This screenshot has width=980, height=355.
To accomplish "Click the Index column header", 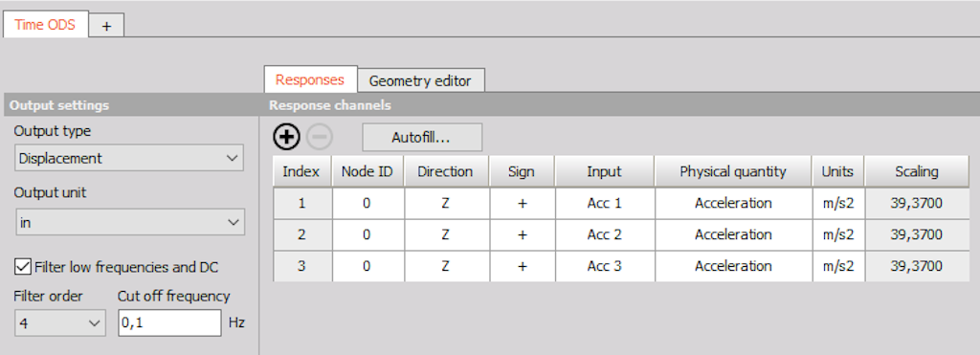I will click(x=302, y=171).
